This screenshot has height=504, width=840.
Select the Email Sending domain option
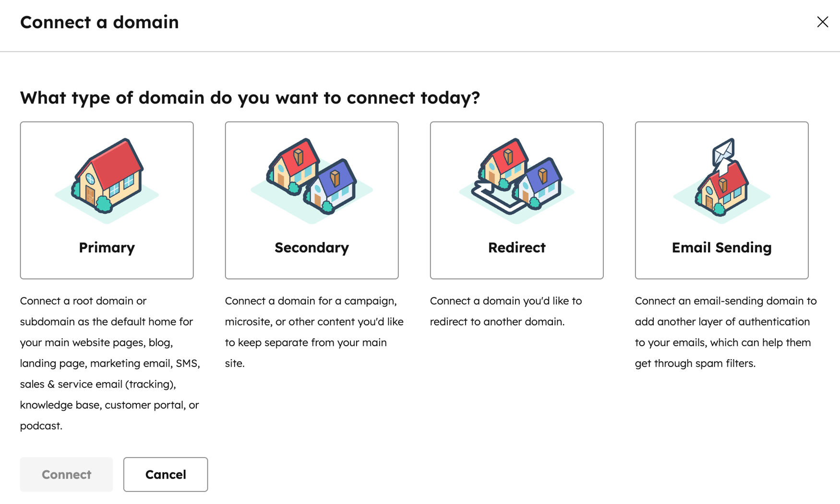tap(721, 200)
